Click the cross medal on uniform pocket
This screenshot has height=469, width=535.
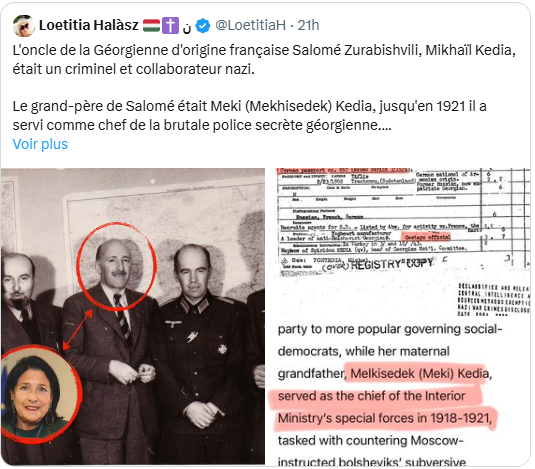pos(222,349)
